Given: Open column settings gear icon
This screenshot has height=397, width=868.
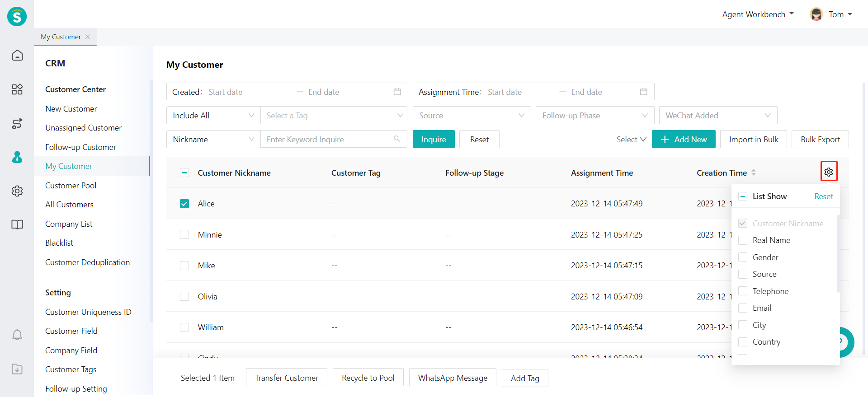Looking at the screenshot, I should point(829,172).
